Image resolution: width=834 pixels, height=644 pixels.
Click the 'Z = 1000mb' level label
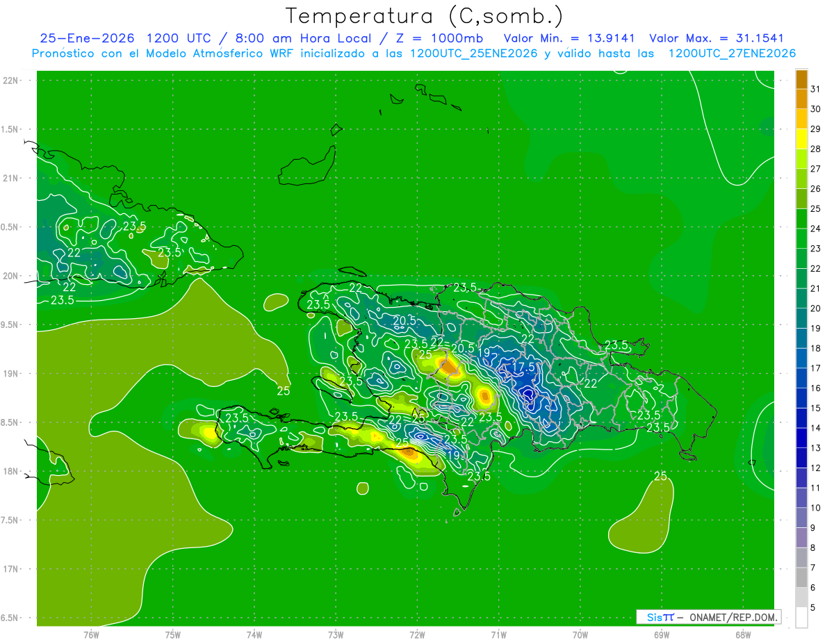tap(439, 38)
